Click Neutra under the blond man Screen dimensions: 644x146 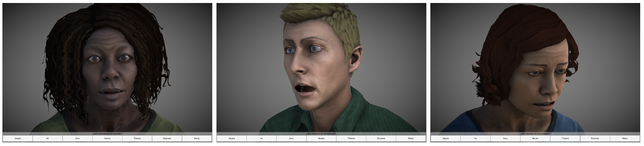click(321, 138)
